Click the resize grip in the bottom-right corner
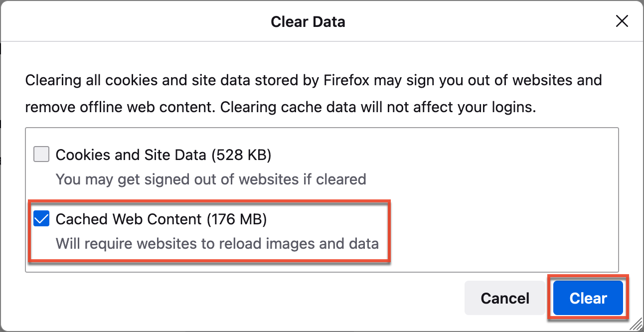The width and height of the screenshot is (644, 332). (x=636, y=325)
